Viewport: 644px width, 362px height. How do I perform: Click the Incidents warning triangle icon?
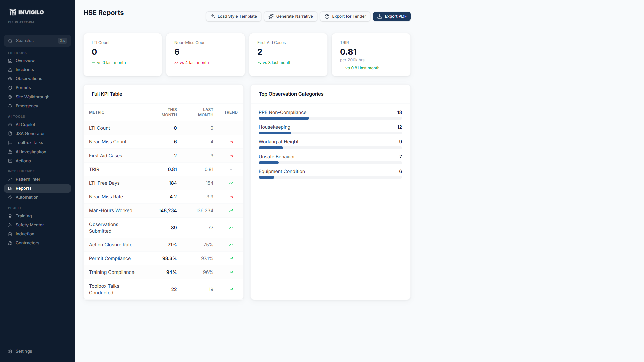pos(10,70)
